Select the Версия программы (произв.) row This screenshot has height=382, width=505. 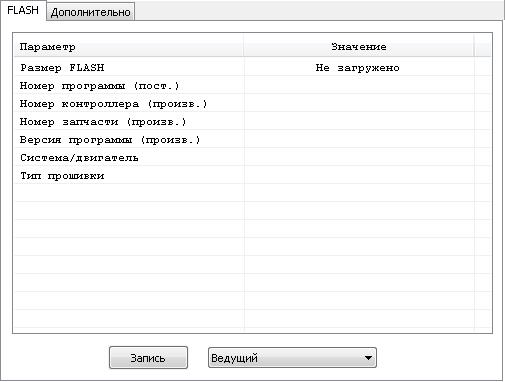(252, 140)
